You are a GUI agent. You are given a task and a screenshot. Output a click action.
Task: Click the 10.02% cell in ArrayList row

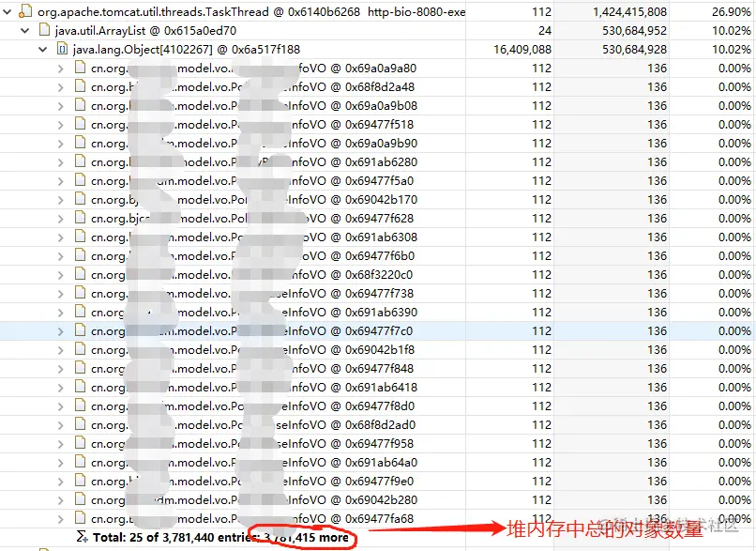(x=732, y=30)
